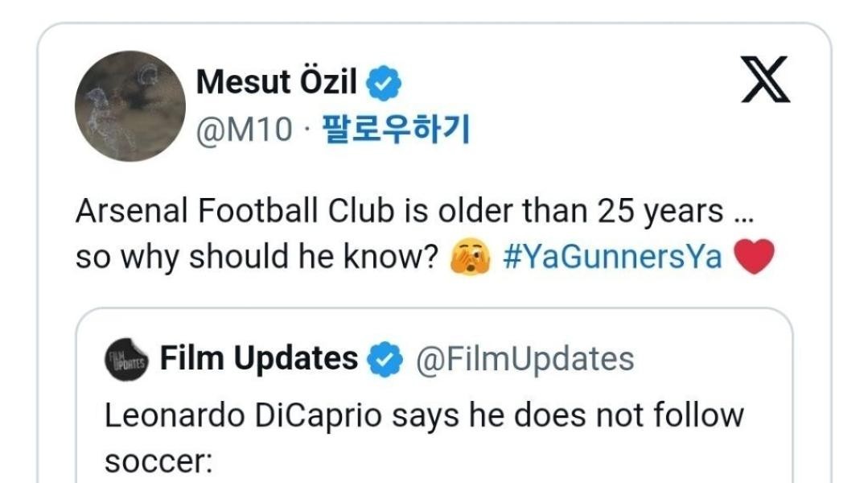Open the @FilmUpdates handle
Viewport: 868px width, 483px height.
(524, 359)
